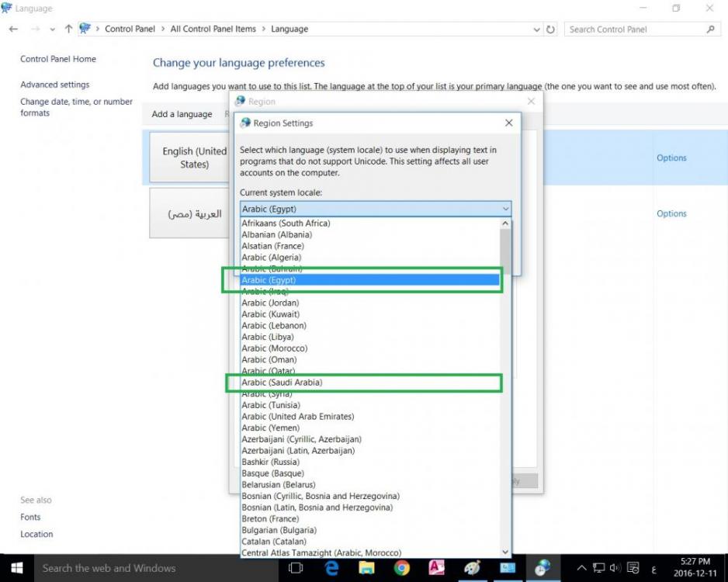
Task: Open recent locations chevron in navigation bar
Action: (x=53, y=29)
